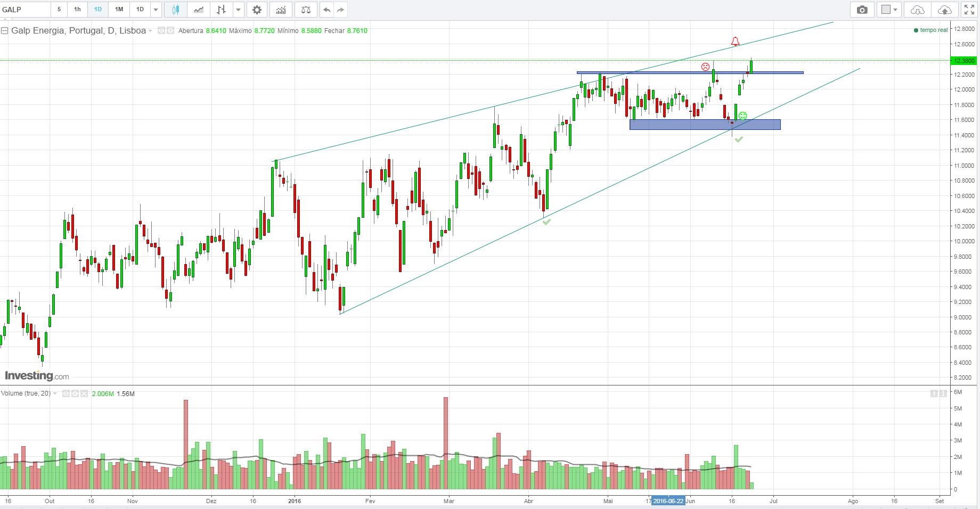980x509 pixels.
Task: Select the green smiley face marker
Action: 742,116
